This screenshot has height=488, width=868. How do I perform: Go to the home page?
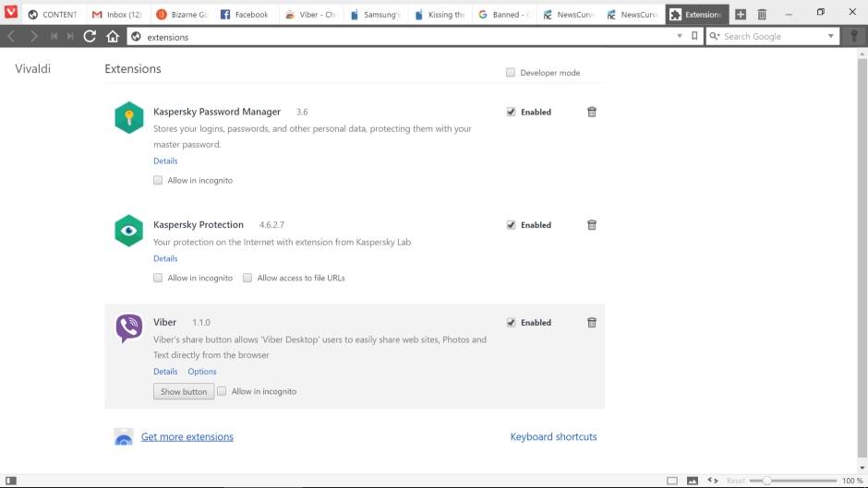[x=113, y=37]
